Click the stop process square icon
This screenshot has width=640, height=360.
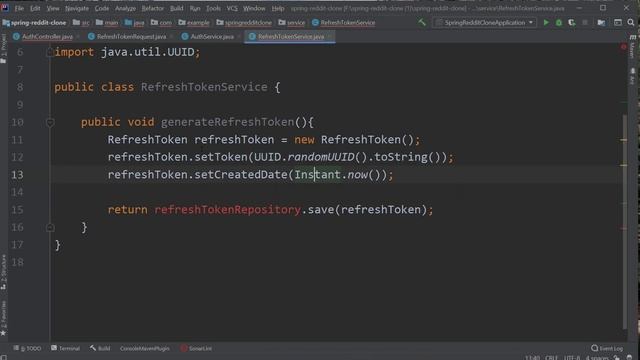[x=585, y=22]
